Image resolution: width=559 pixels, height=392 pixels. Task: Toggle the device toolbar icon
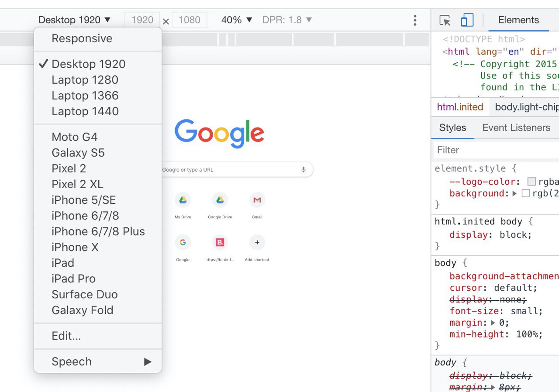point(467,20)
